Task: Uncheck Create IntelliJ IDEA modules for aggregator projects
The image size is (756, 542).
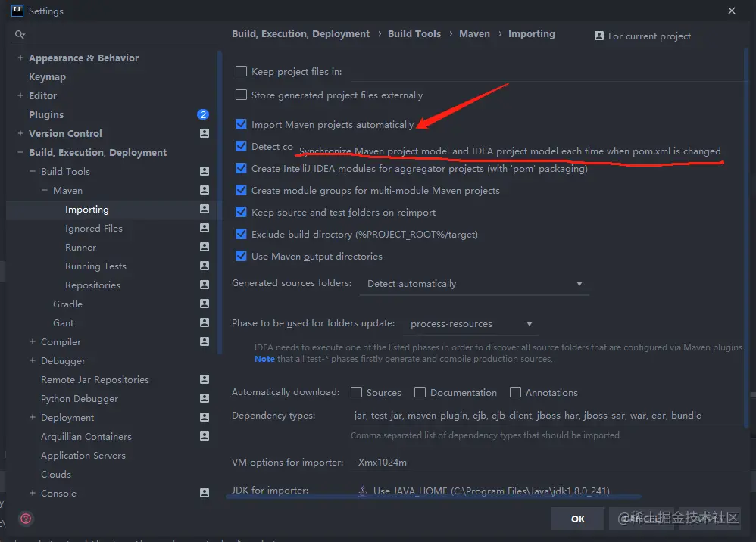Action: pyautogui.click(x=241, y=168)
